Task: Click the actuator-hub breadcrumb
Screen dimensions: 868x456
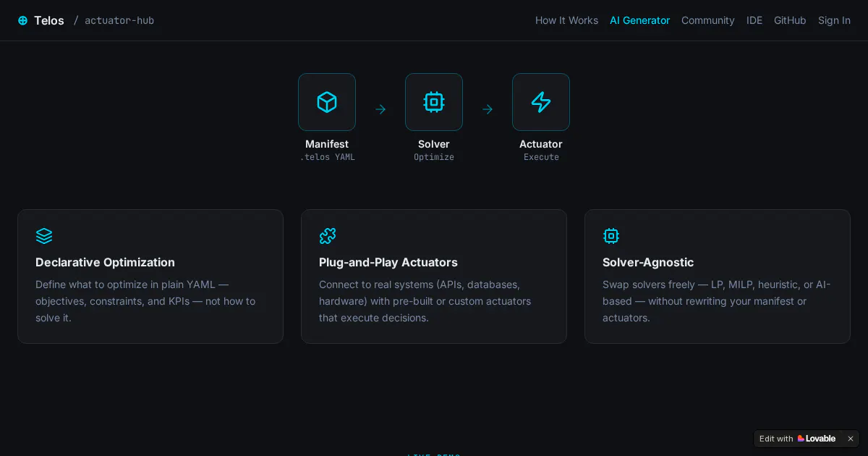Action: [119, 20]
